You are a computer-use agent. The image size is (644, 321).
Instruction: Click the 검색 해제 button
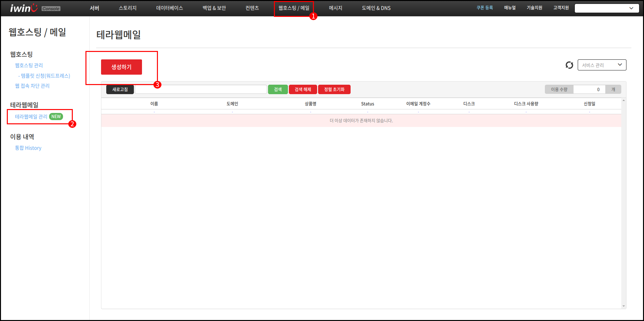coord(303,89)
